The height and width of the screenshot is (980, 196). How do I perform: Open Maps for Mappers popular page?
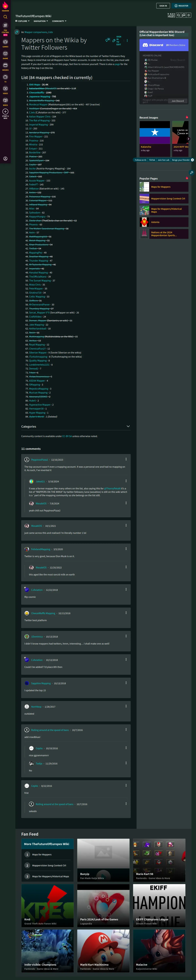164,187
